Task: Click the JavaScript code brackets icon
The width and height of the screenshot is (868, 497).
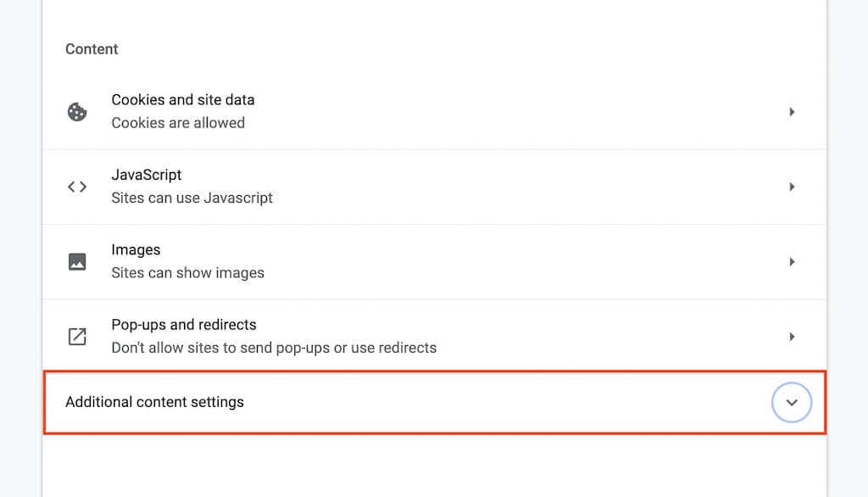Action: coord(77,187)
